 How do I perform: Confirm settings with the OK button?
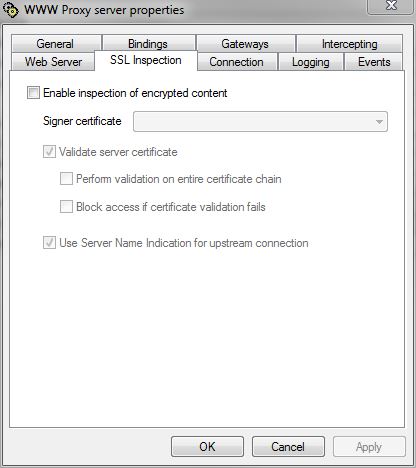pyautogui.click(x=207, y=447)
